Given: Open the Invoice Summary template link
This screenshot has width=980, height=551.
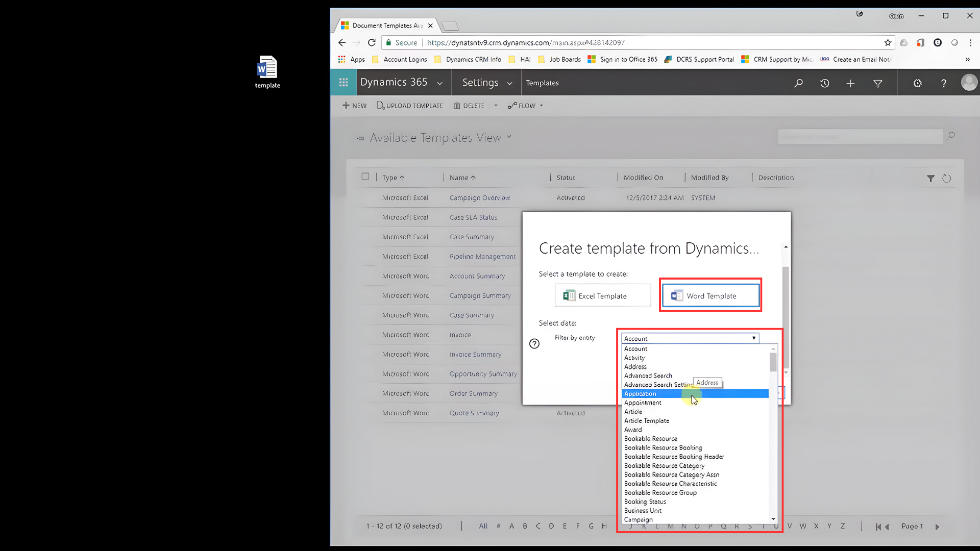Looking at the screenshot, I should pyautogui.click(x=475, y=355).
